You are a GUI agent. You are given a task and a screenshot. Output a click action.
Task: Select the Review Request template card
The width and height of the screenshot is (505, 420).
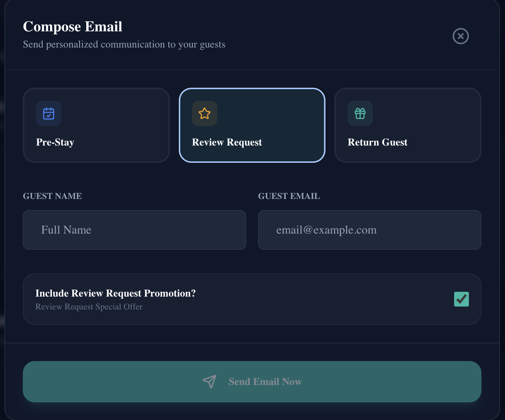(x=252, y=125)
